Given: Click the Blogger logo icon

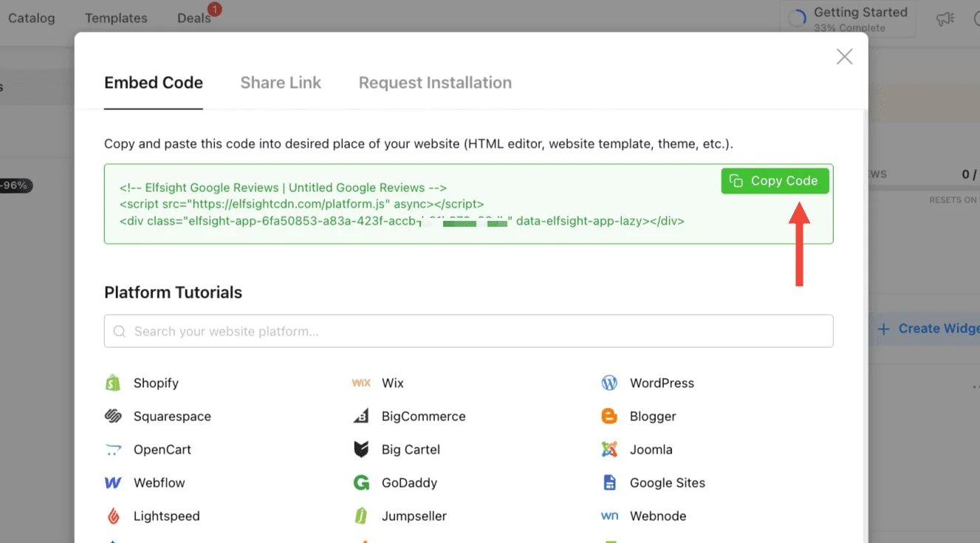Looking at the screenshot, I should click(x=609, y=416).
